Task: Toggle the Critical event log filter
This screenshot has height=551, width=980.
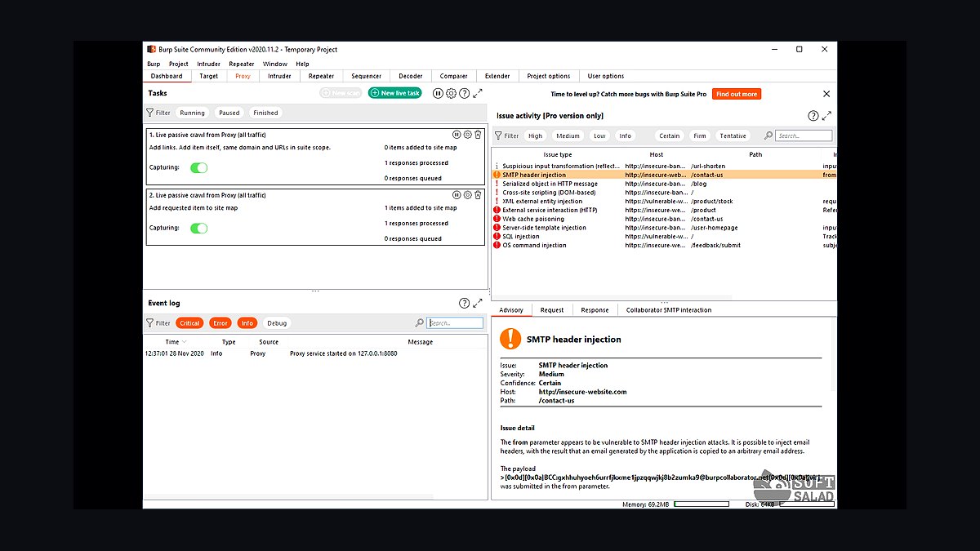Action: coord(189,323)
